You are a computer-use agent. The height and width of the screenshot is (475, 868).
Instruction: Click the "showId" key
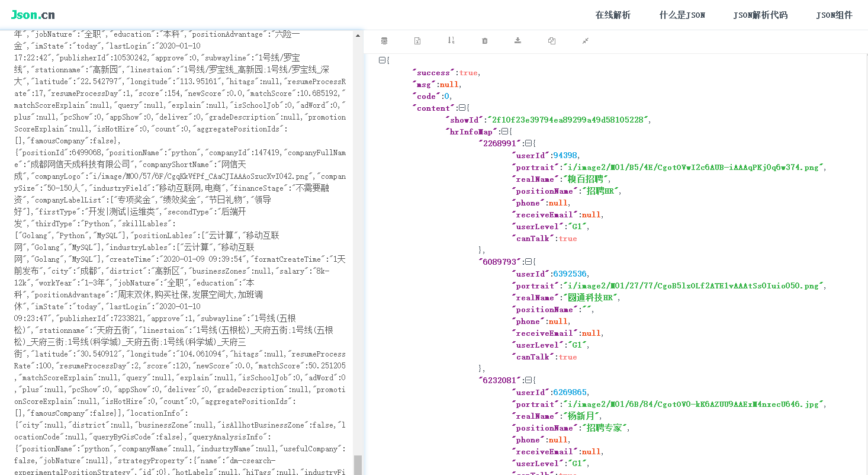point(464,120)
